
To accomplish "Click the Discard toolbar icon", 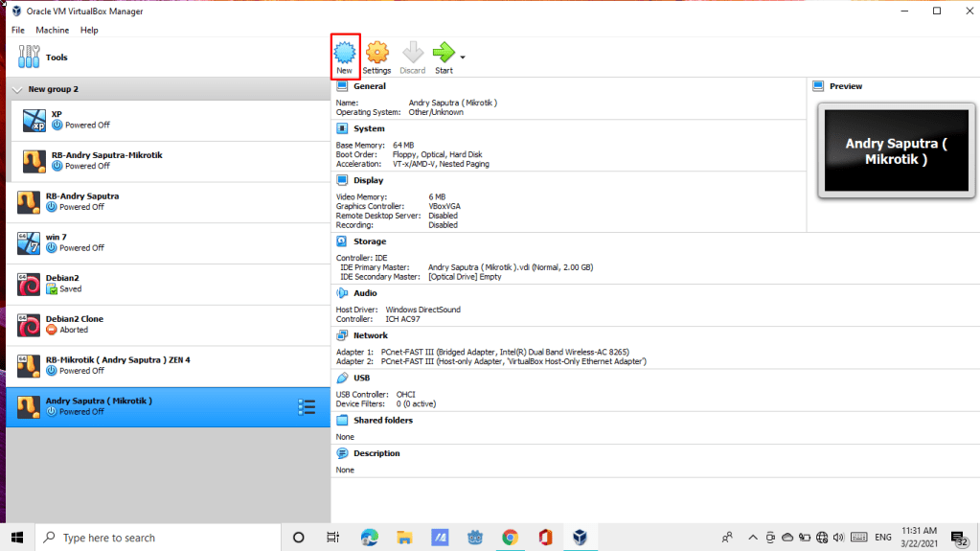I will 413,53.
